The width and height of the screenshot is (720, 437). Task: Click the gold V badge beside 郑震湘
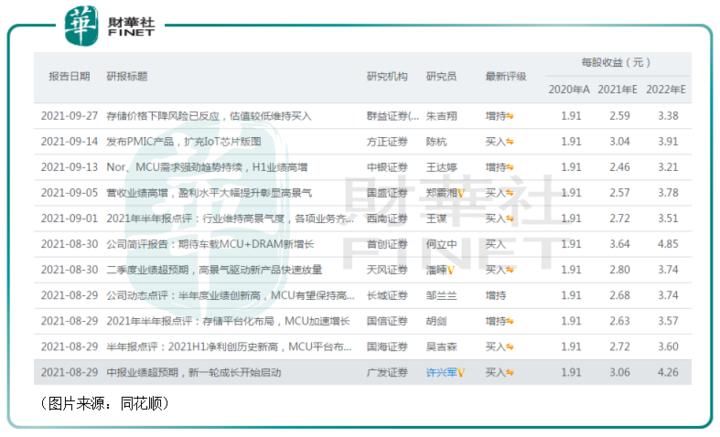pyautogui.click(x=461, y=193)
